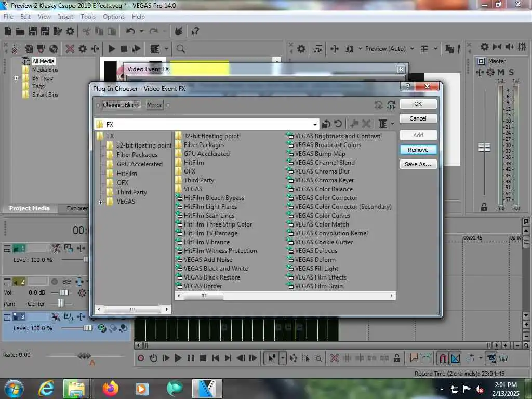Open Firefox from the Windows taskbar
Image resolution: width=532 pixels, height=399 pixels.
(111, 389)
